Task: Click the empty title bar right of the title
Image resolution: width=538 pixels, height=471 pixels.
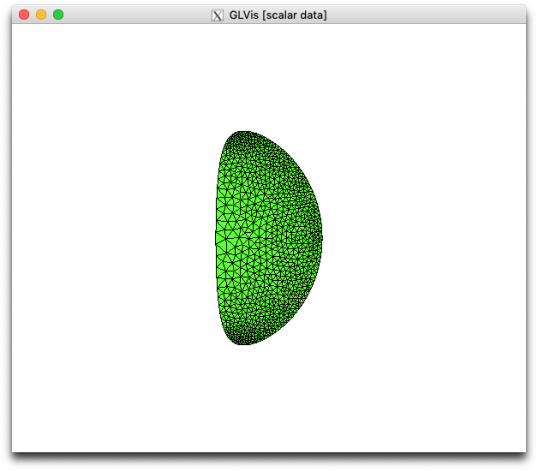Action: coord(425,15)
